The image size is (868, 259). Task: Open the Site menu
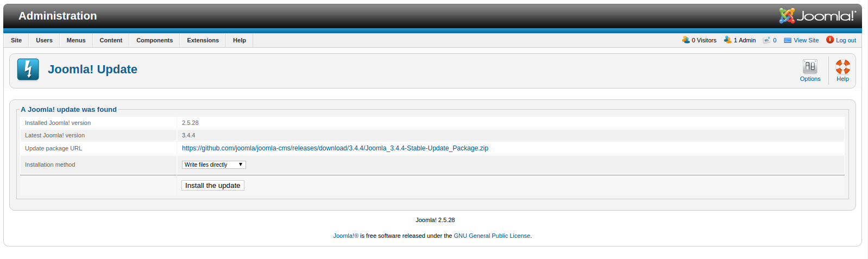(16, 40)
